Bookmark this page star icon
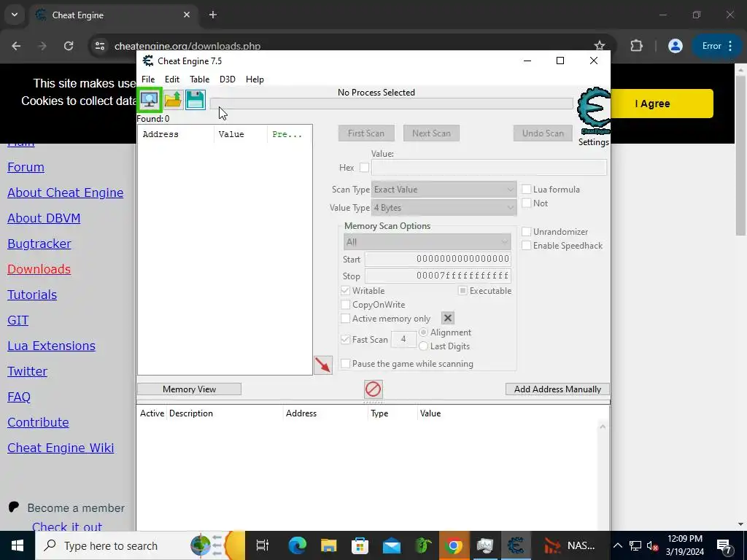Viewport: 747px width, 560px height. (x=600, y=46)
